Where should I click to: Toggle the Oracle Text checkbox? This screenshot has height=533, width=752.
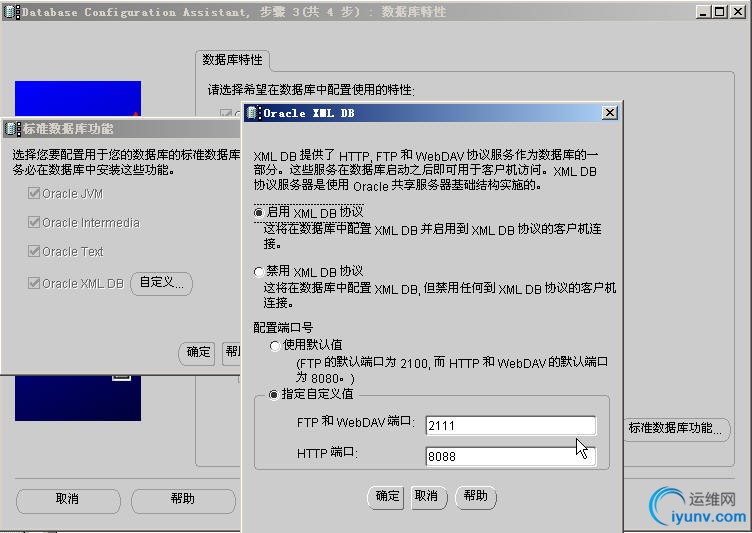click(34, 251)
